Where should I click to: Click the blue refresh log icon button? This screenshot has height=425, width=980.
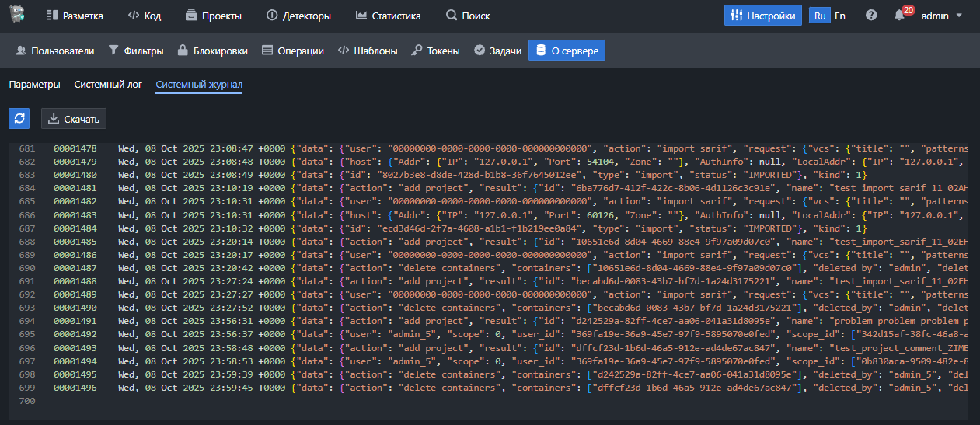click(x=19, y=119)
